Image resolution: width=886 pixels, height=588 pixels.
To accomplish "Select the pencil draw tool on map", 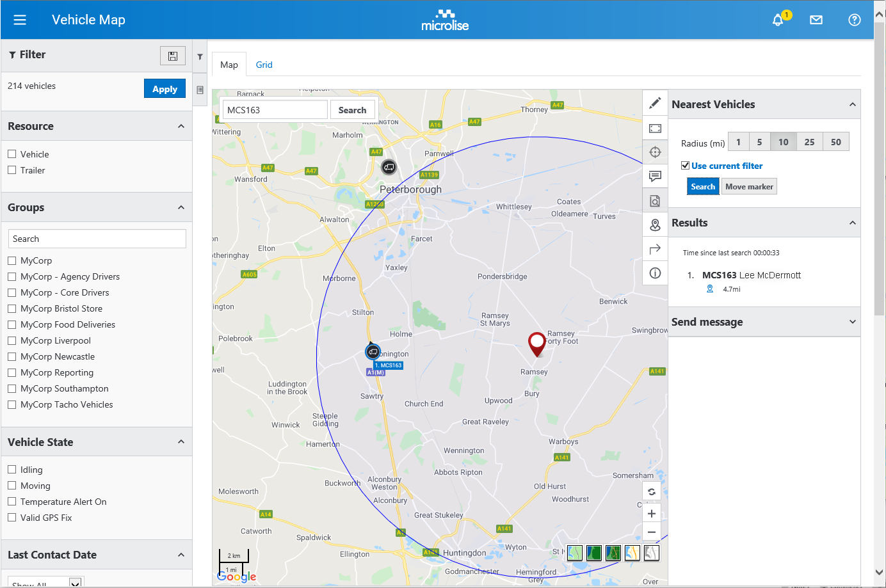I will 655,103.
